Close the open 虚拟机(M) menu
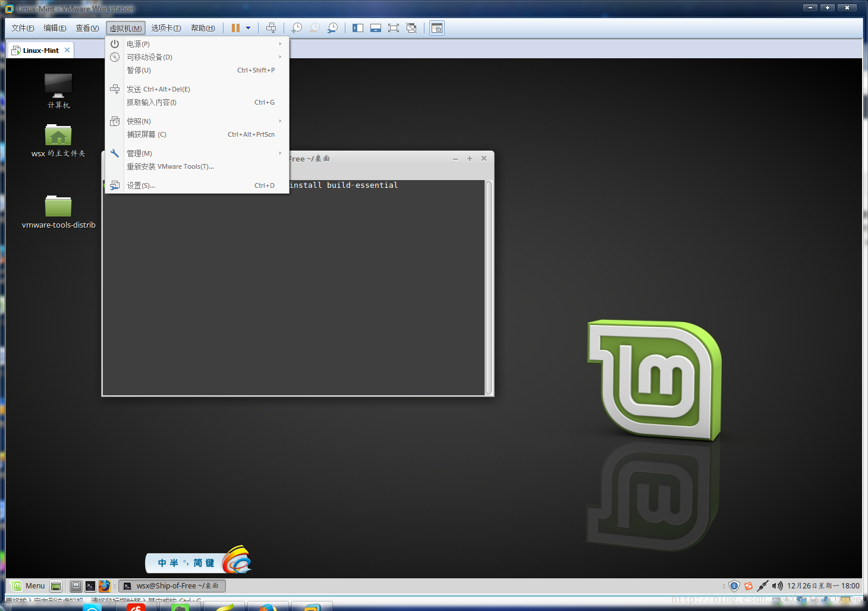Viewport: 868px width, 611px height. click(x=125, y=28)
